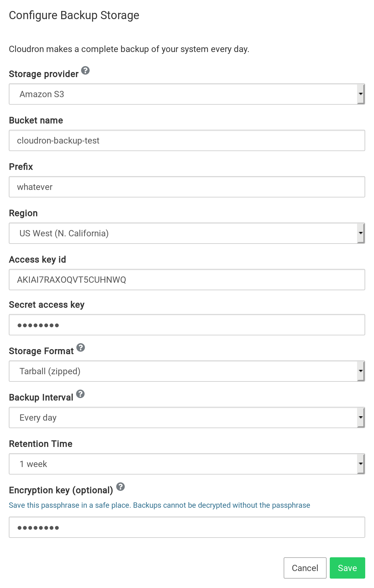Click help icon beside Storage provider

pyautogui.click(x=85, y=71)
